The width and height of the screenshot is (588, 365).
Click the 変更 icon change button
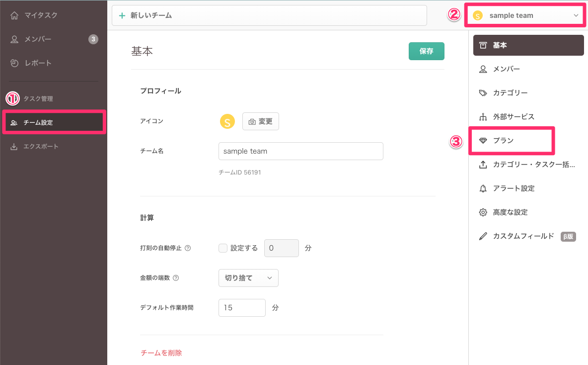coord(261,121)
